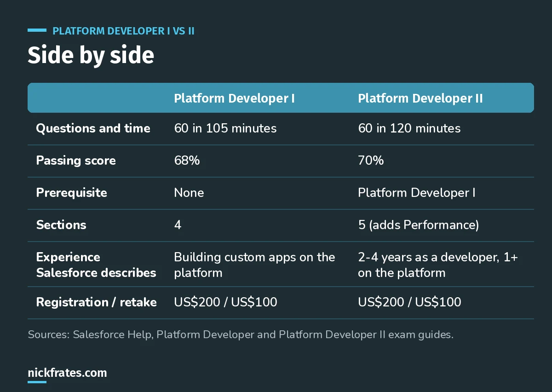The image size is (552, 392).
Task: Click the 'Platform Developer I' prerequisite cell
Action: tap(417, 192)
